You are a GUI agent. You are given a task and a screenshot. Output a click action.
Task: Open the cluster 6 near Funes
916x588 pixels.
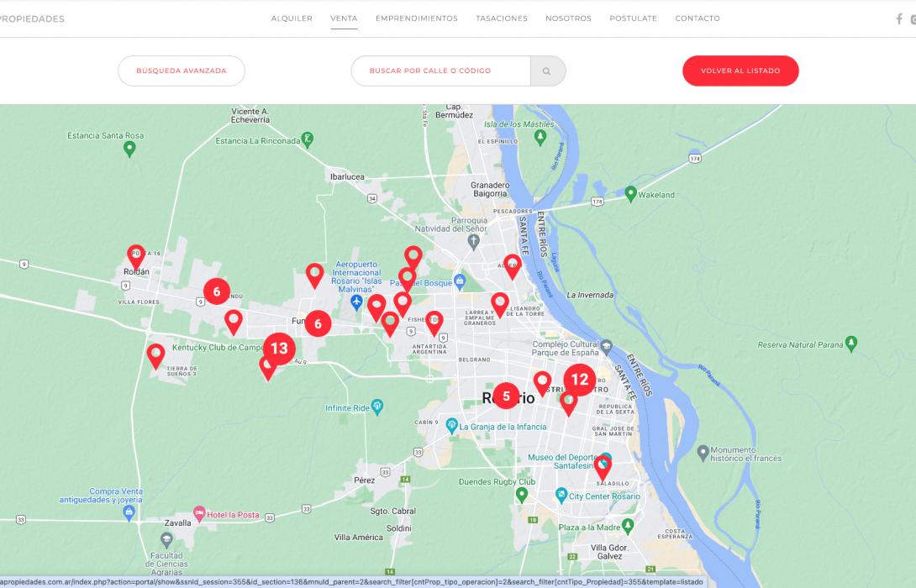point(318,323)
